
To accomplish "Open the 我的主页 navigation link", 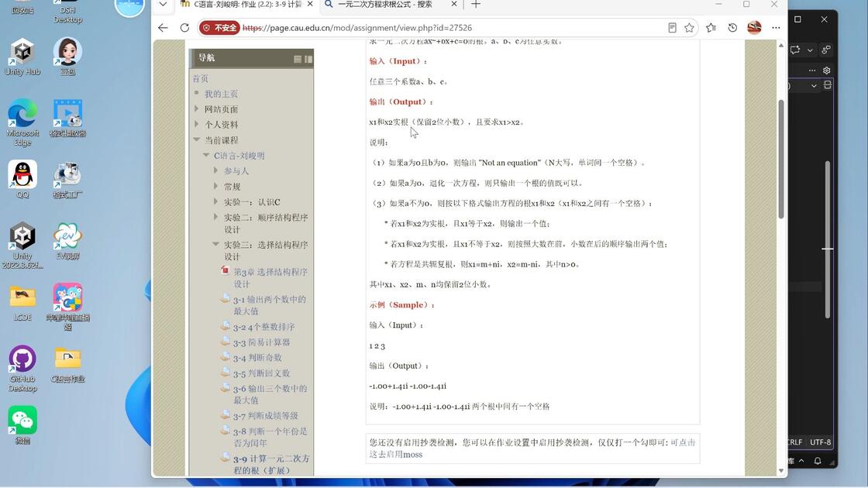I will [x=221, y=94].
